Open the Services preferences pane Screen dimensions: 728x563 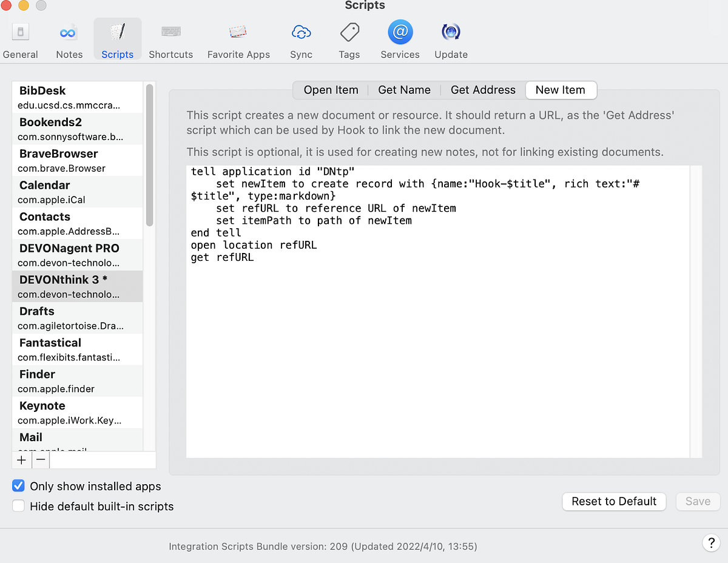coord(400,39)
